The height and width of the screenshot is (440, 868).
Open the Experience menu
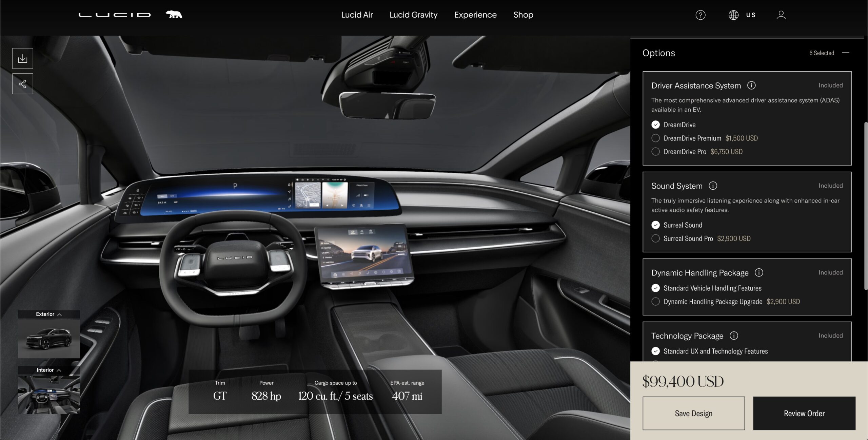point(475,15)
